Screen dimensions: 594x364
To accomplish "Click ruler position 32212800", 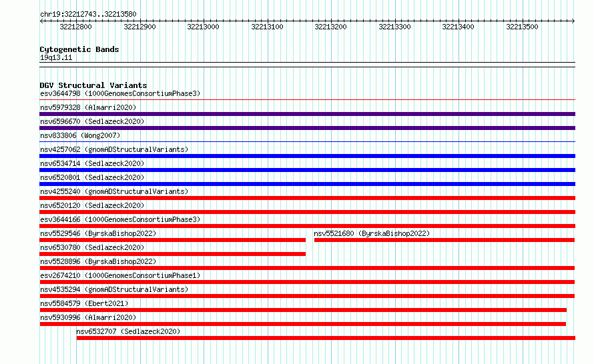I will point(76,27).
